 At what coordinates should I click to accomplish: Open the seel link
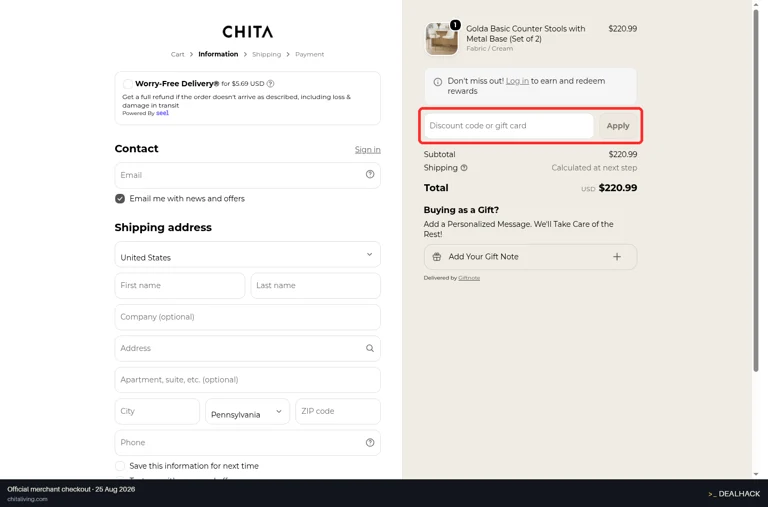coord(162,113)
